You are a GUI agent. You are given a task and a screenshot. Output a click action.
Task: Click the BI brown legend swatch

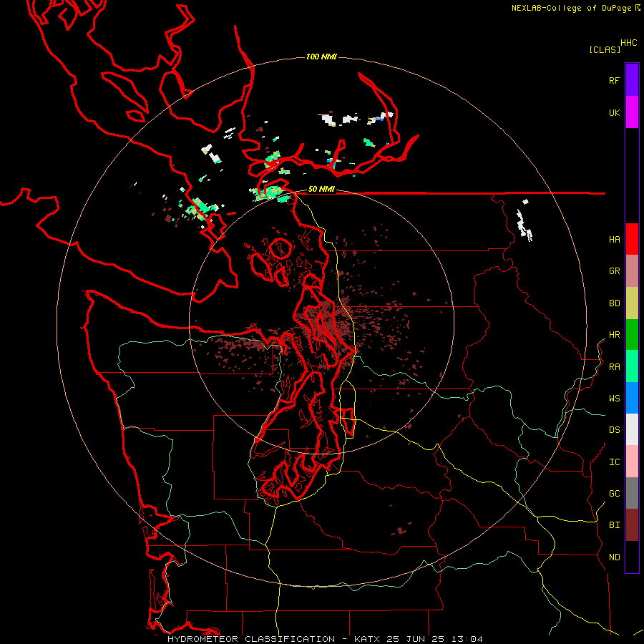[632, 525]
